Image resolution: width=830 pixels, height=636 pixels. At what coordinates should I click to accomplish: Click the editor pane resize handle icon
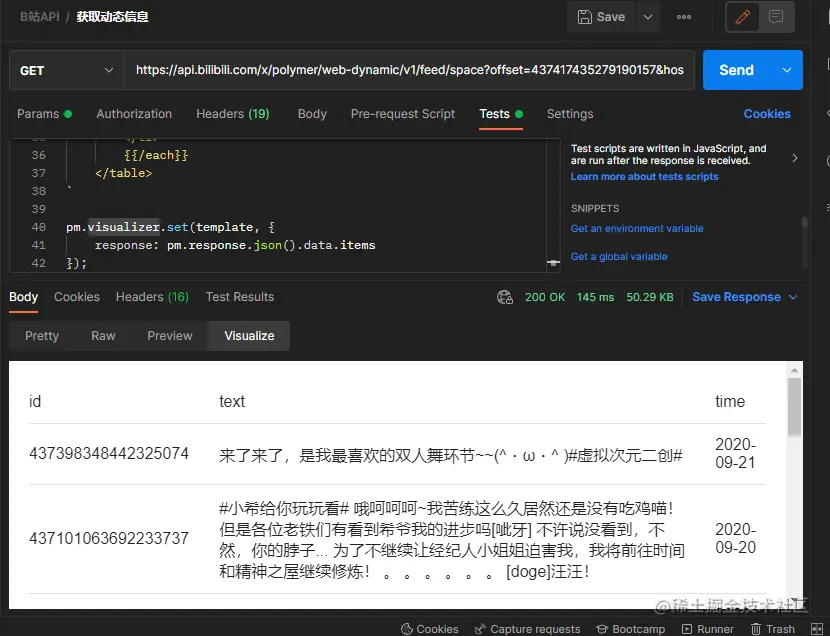pos(553,262)
